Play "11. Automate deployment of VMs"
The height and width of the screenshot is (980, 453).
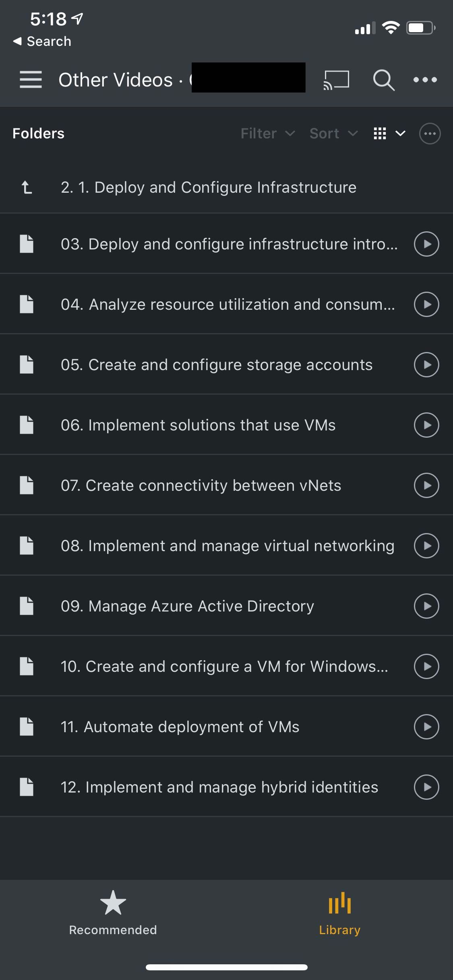[426, 727]
